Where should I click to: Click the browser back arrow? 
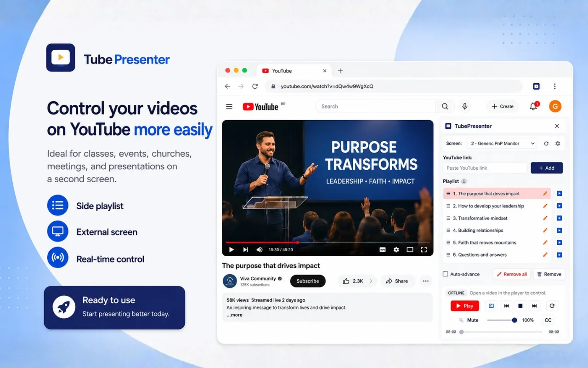(x=227, y=86)
